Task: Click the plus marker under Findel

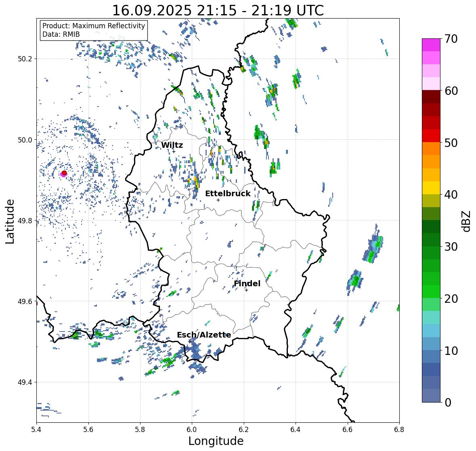Action: click(x=247, y=290)
